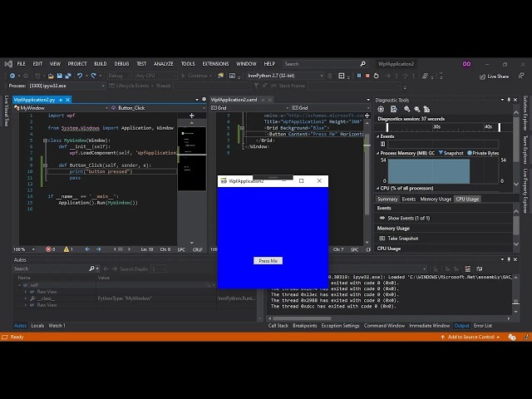Pause debugging with Break All

358,76
